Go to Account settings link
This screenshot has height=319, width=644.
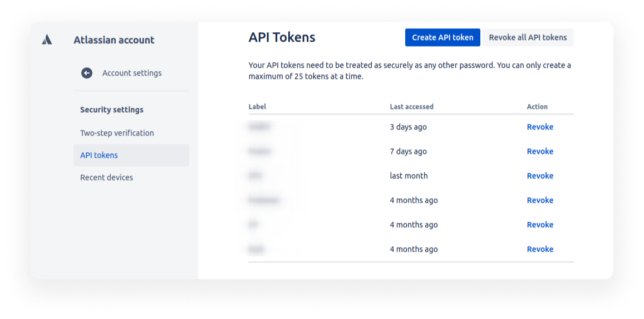pyautogui.click(x=132, y=73)
